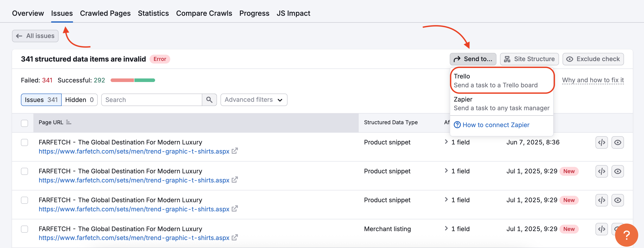This screenshot has width=644, height=248.
Task: Click inside the Search input field
Action: click(x=150, y=100)
